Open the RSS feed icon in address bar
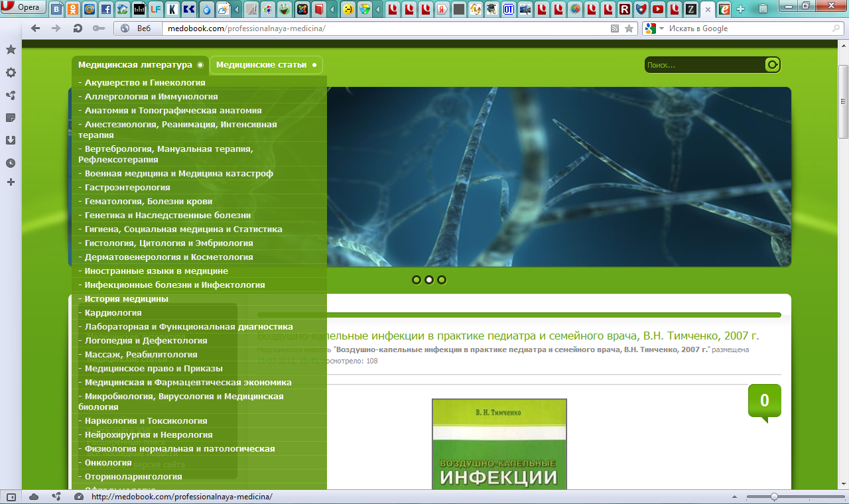 (615, 29)
